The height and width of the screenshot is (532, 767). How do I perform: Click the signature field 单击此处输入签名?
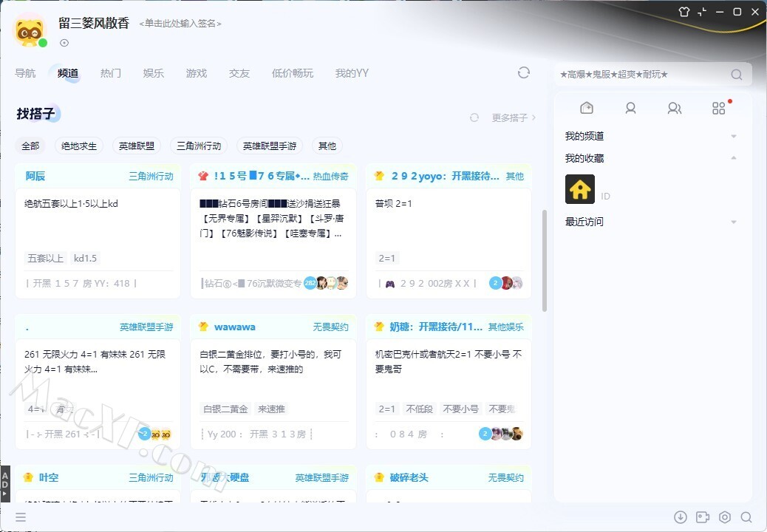(180, 24)
